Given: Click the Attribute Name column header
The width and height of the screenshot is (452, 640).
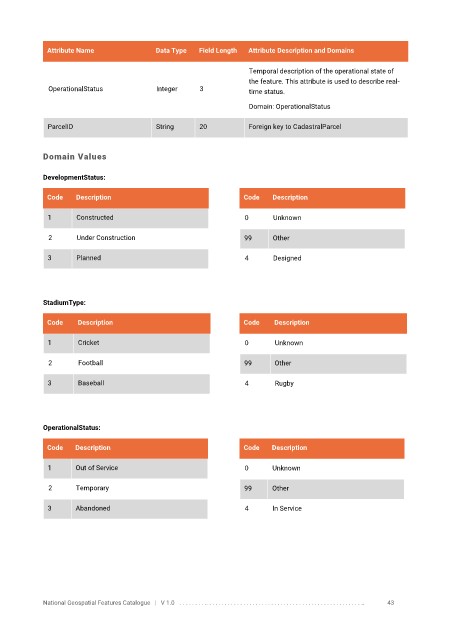Looking at the screenshot, I should [70, 51].
